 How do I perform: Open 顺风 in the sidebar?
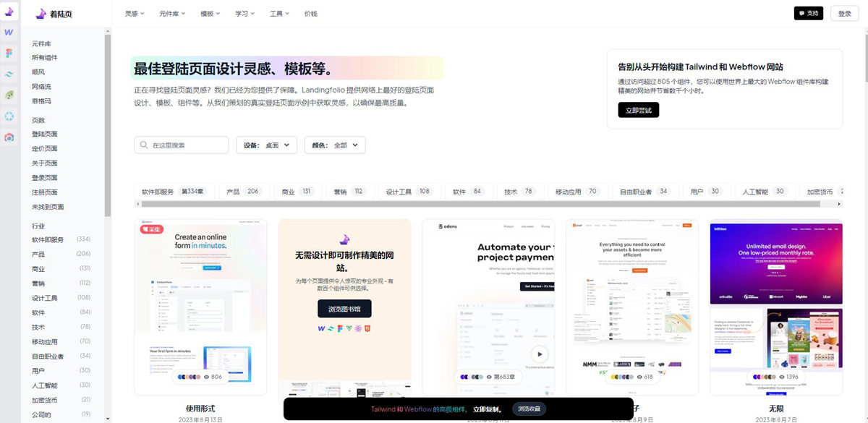point(38,72)
